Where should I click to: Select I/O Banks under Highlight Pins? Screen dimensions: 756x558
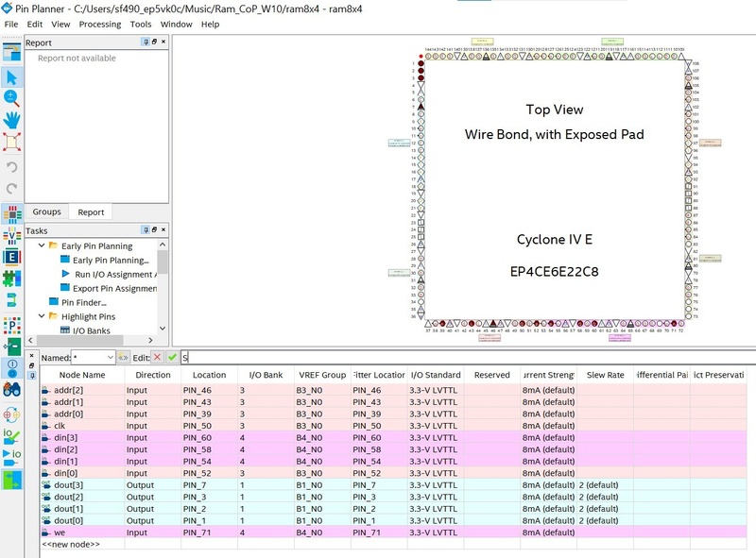tap(92, 330)
